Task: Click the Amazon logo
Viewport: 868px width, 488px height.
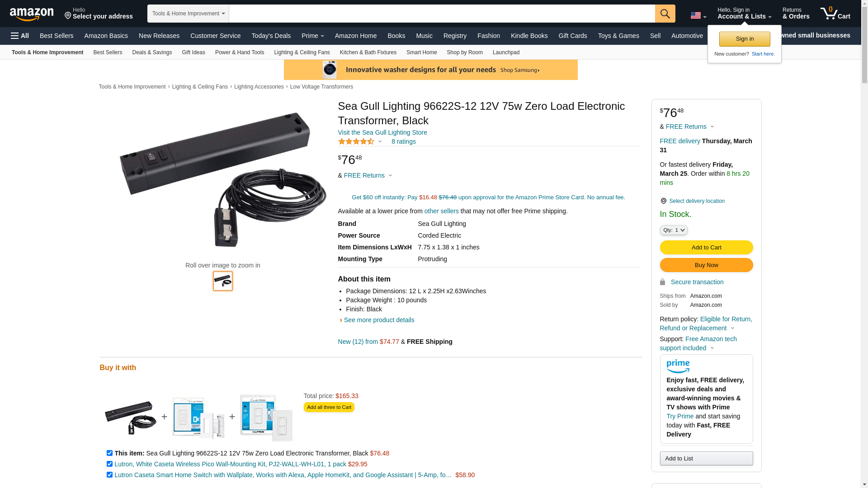Action: click(32, 14)
